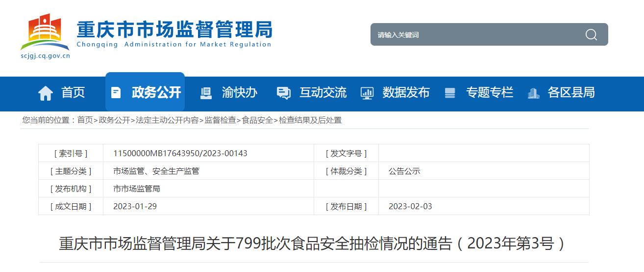Follow breadcrumb link 食品安全
Viewport: 644px width, 272px height.
point(257,120)
